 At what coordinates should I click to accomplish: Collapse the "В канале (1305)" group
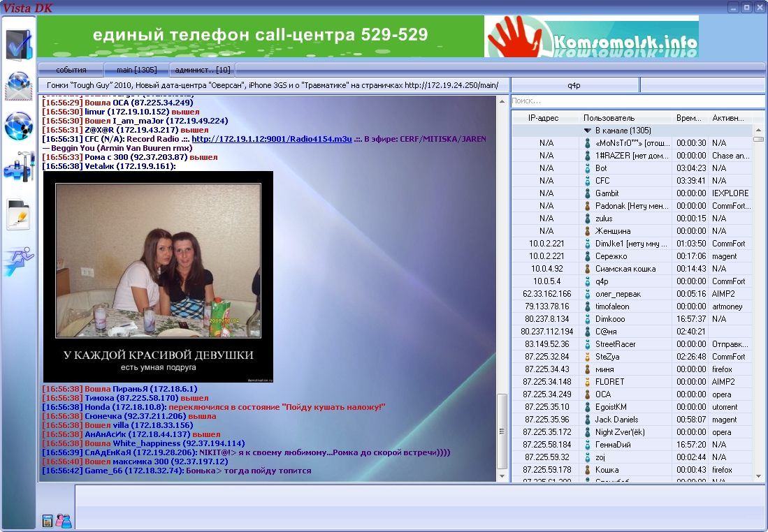click(x=588, y=131)
